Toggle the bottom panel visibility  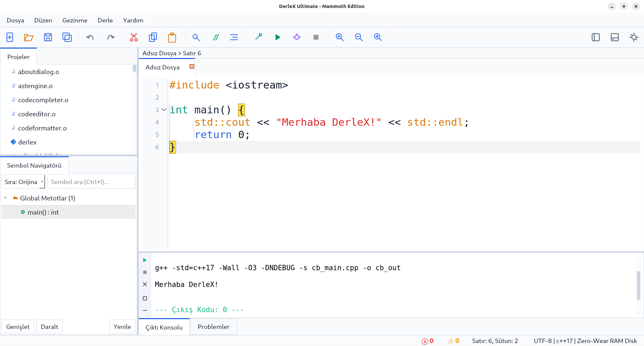pyautogui.click(x=615, y=37)
